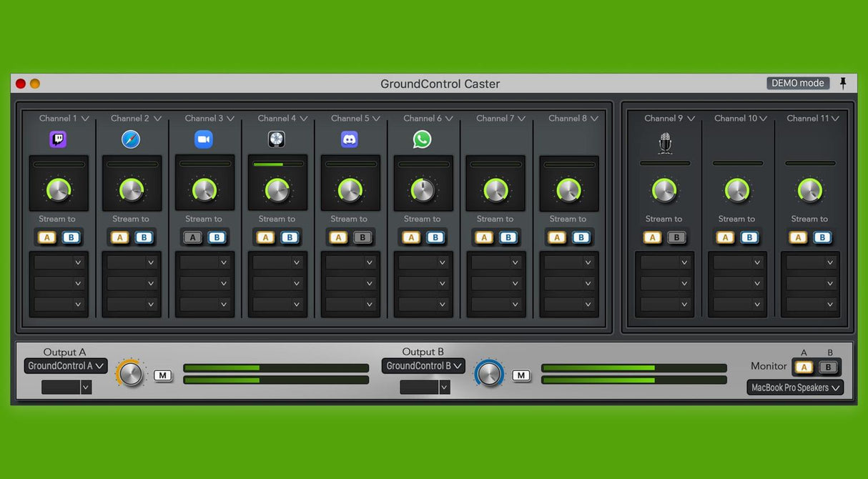The height and width of the screenshot is (479, 868).
Task: Click the pin icon beside DEMO mode
Action: coord(843,83)
